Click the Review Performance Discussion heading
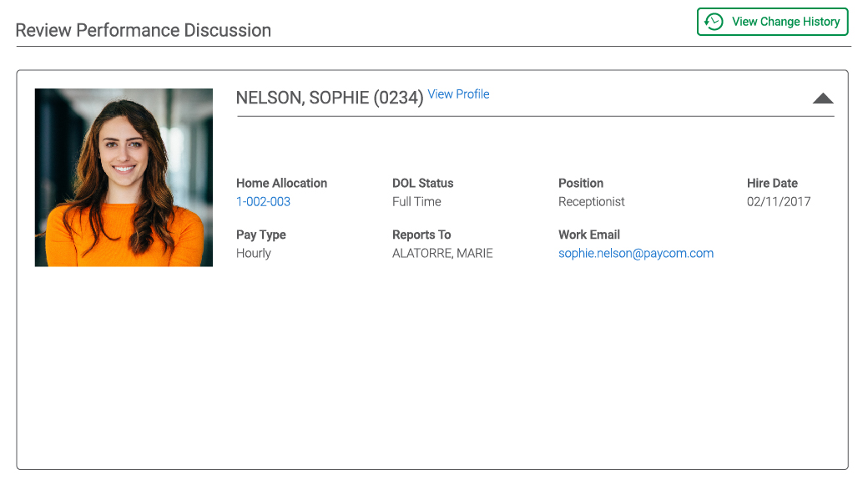Image resolution: width=868 pixels, height=490 pixels. (x=144, y=30)
